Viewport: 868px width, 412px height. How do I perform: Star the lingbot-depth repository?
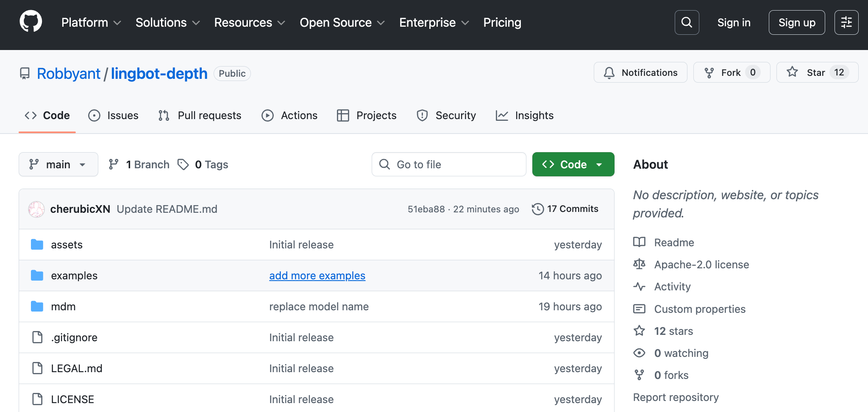[x=816, y=72]
